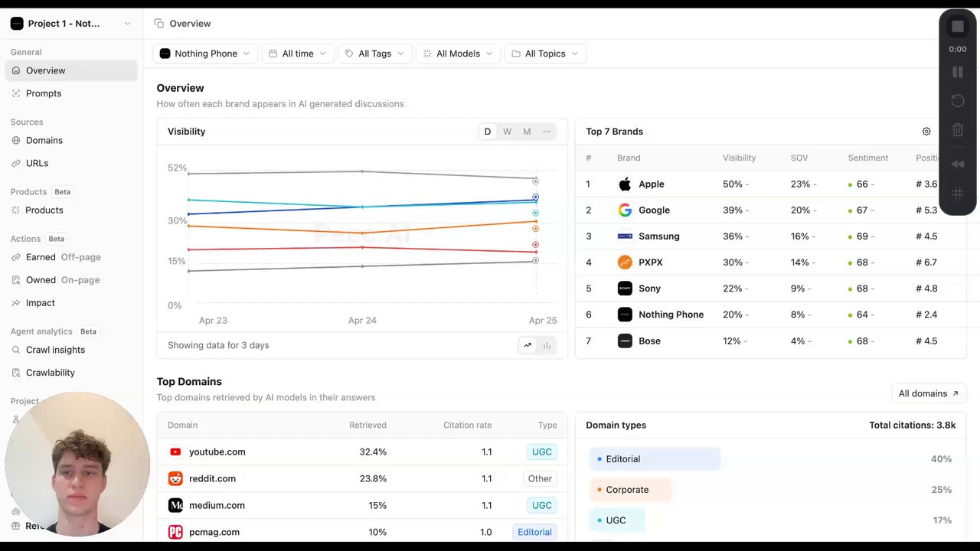Restart the screen recording
This screenshot has height=551, width=980.
tap(958, 101)
